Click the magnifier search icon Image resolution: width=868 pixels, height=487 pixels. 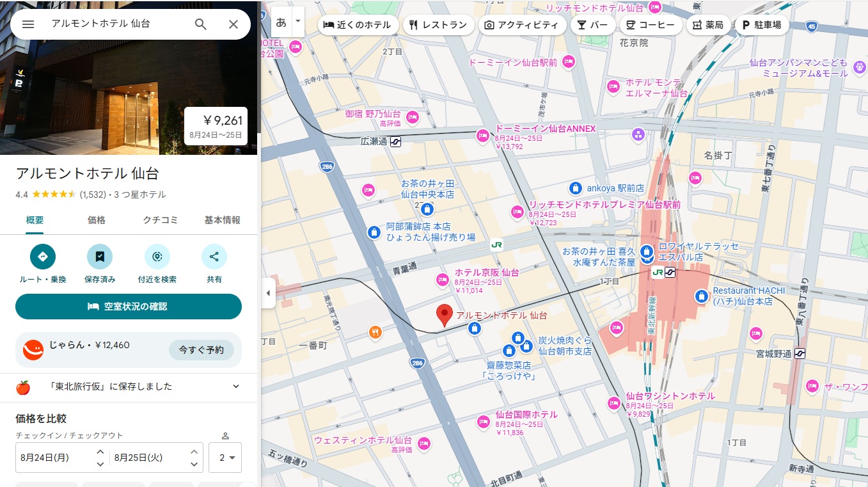(201, 24)
